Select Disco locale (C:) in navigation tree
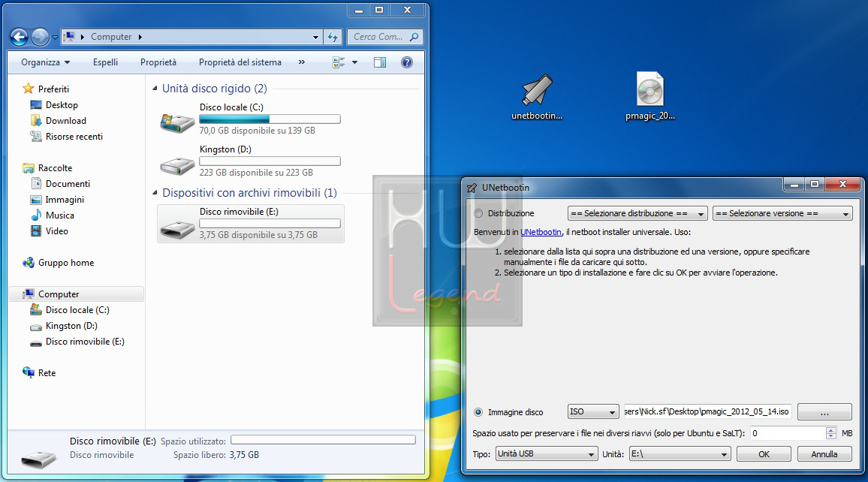Viewport: 868px width, 482px height. [77, 310]
